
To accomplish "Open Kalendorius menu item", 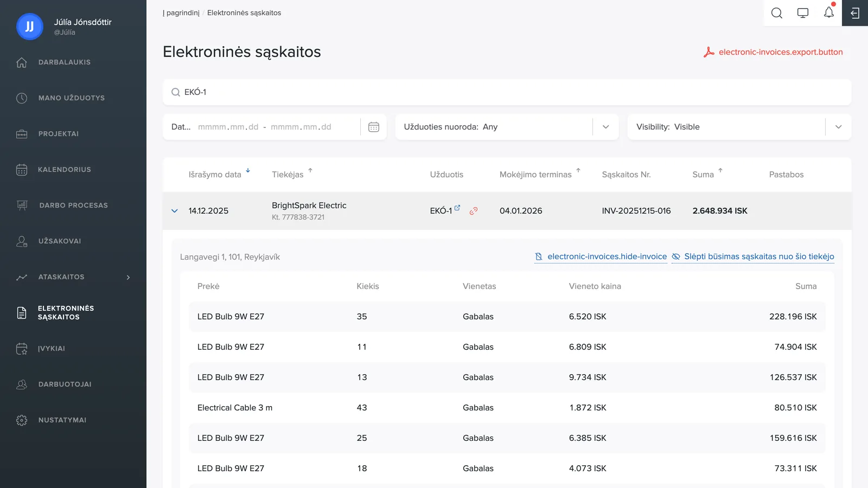I will click(x=65, y=170).
